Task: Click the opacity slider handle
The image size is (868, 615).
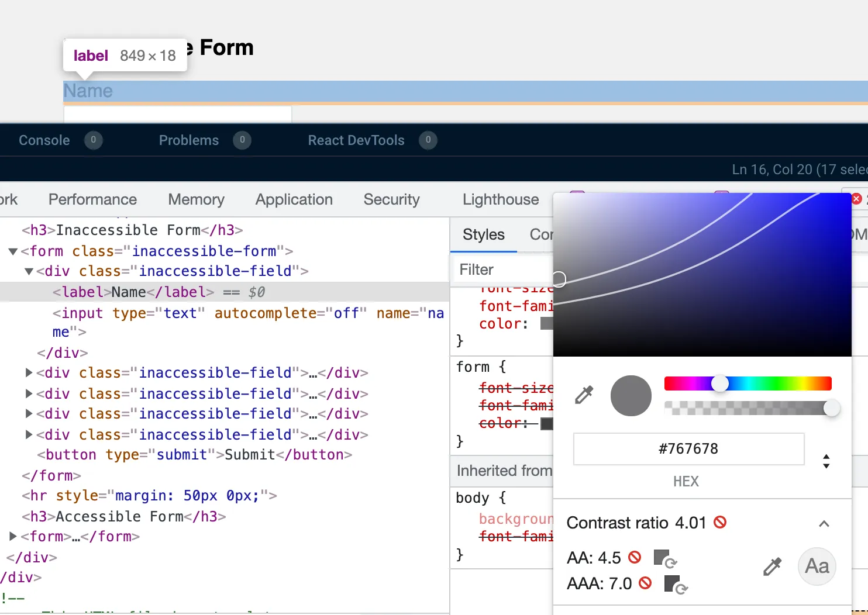Action: 831,408
